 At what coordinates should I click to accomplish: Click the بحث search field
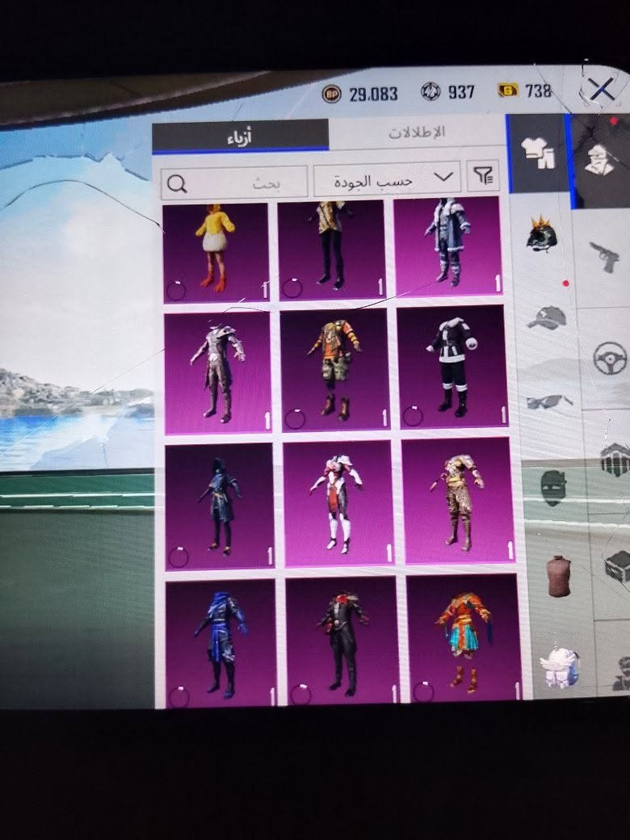coord(234,183)
